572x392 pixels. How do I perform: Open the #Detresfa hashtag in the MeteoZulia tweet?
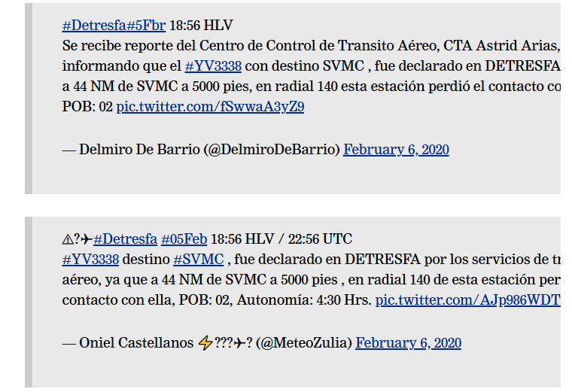pyautogui.click(x=125, y=239)
